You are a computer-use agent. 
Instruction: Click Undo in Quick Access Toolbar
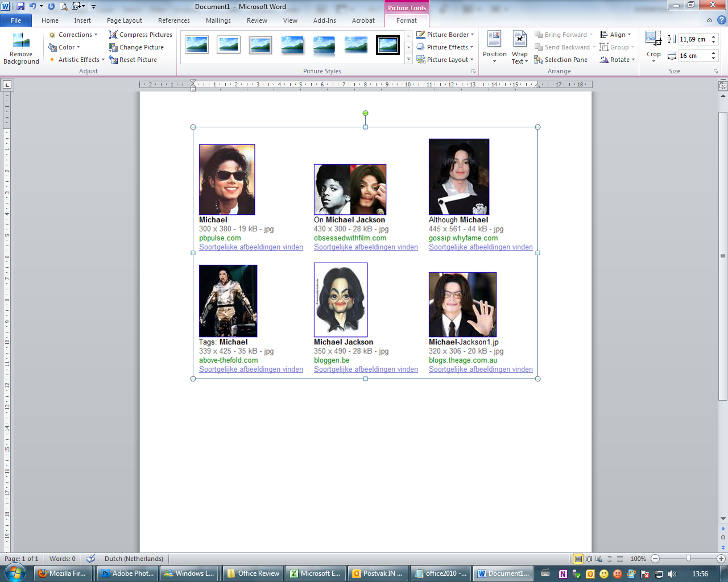pyautogui.click(x=32, y=6)
